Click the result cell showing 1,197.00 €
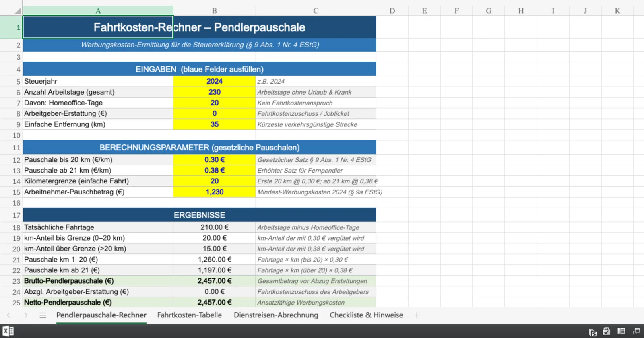The height and width of the screenshot is (338, 644). [215, 270]
